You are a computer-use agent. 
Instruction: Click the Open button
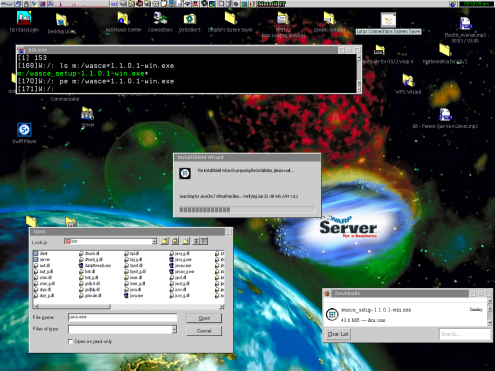click(x=204, y=318)
